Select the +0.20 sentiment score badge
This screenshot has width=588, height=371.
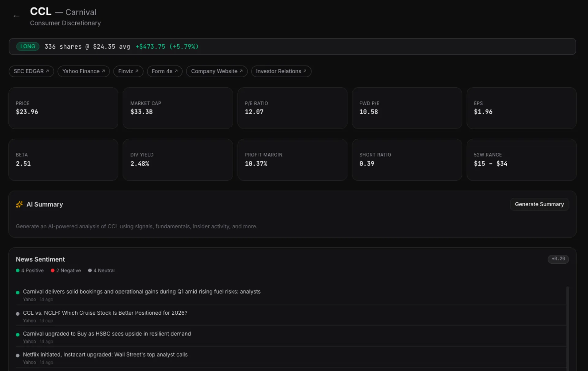tap(558, 259)
